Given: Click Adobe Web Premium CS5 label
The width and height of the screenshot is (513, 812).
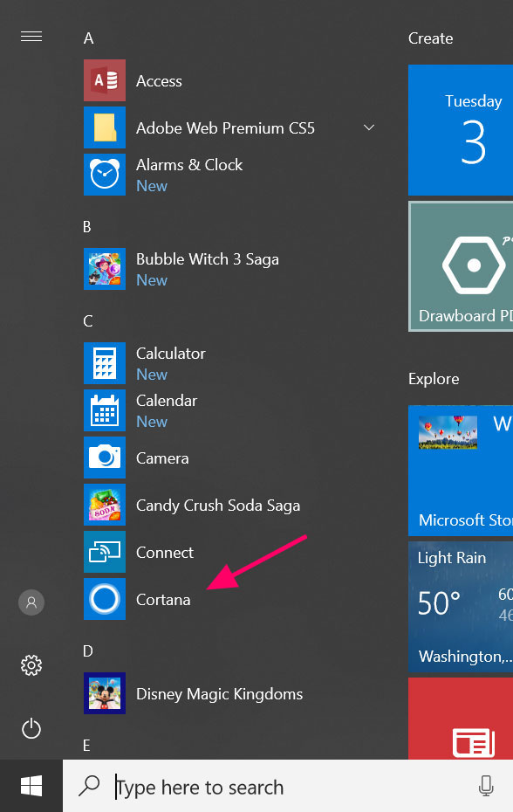Looking at the screenshot, I should [x=225, y=128].
